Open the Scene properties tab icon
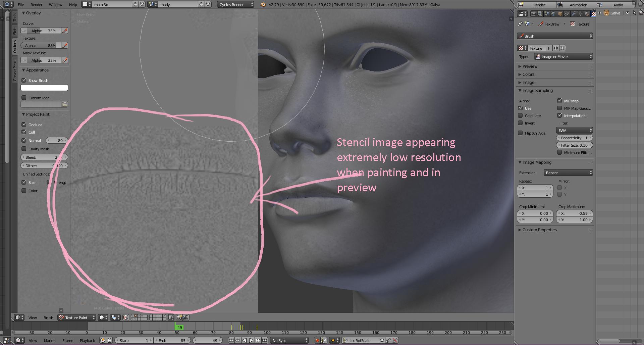Image resolution: width=644 pixels, height=345 pixels. coord(547,13)
